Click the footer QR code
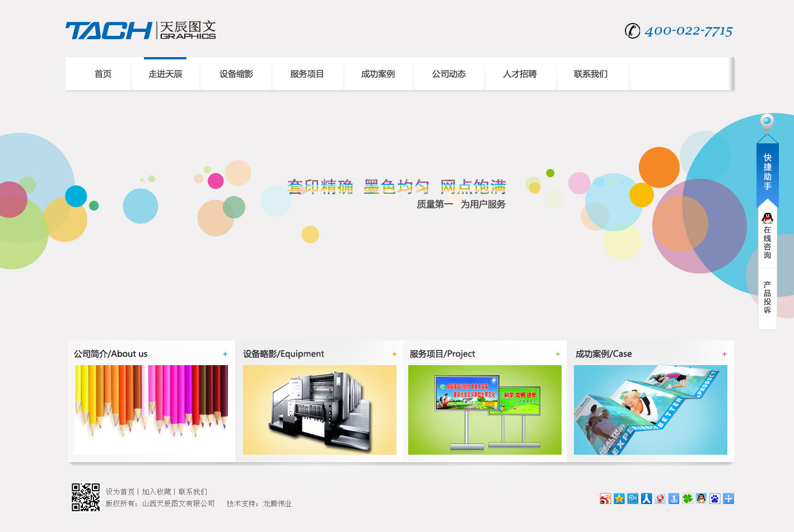 point(86,497)
